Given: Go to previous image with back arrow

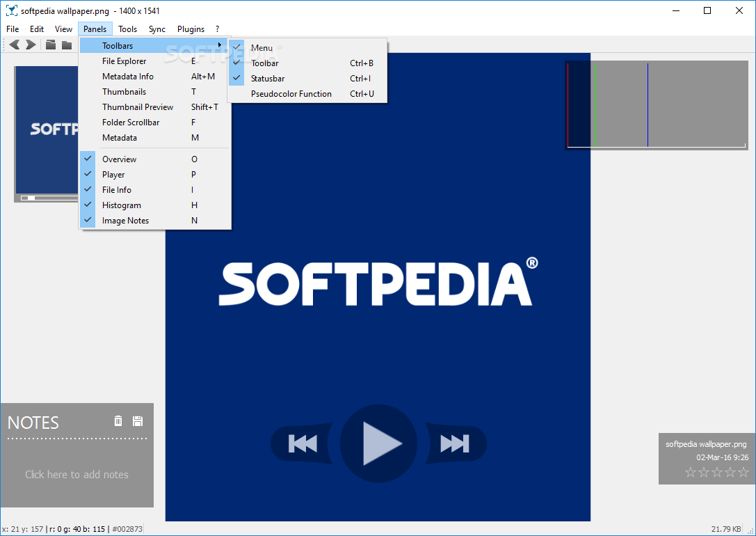Looking at the screenshot, I should coord(15,45).
